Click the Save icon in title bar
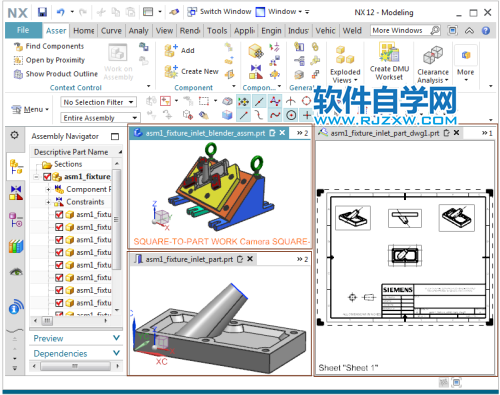The image size is (500, 395). pyautogui.click(x=42, y=12)
